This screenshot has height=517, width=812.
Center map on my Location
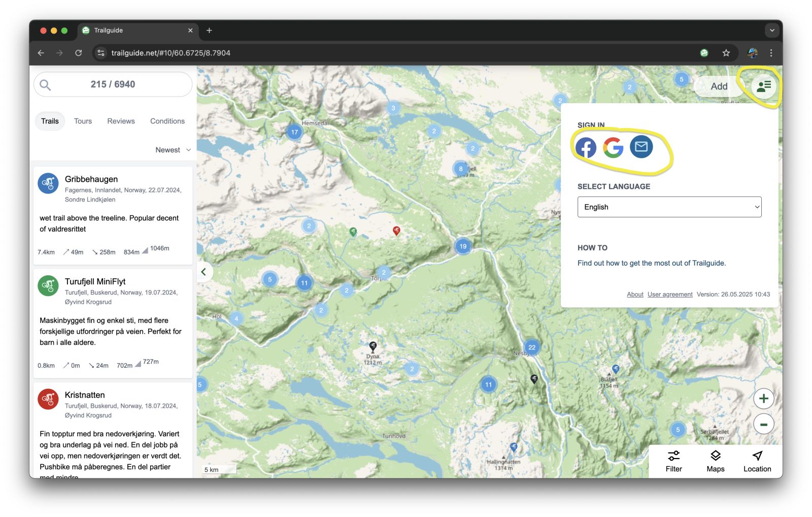(x=757, y=461)
